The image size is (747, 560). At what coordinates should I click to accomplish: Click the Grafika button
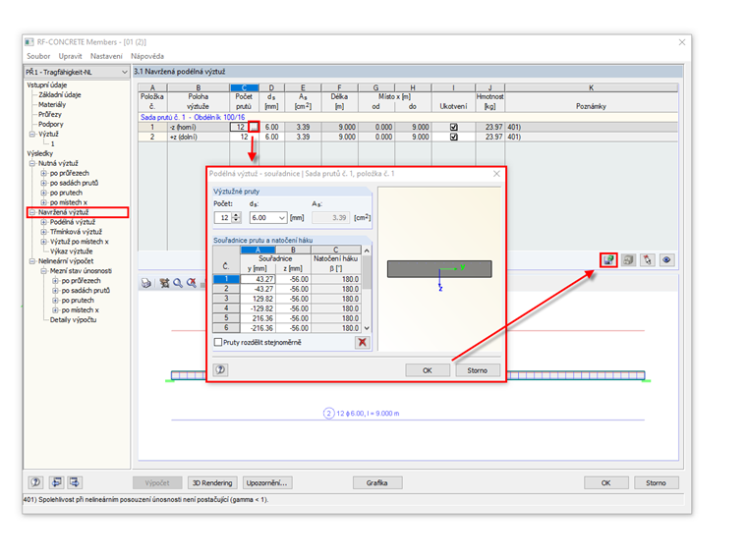377,482
